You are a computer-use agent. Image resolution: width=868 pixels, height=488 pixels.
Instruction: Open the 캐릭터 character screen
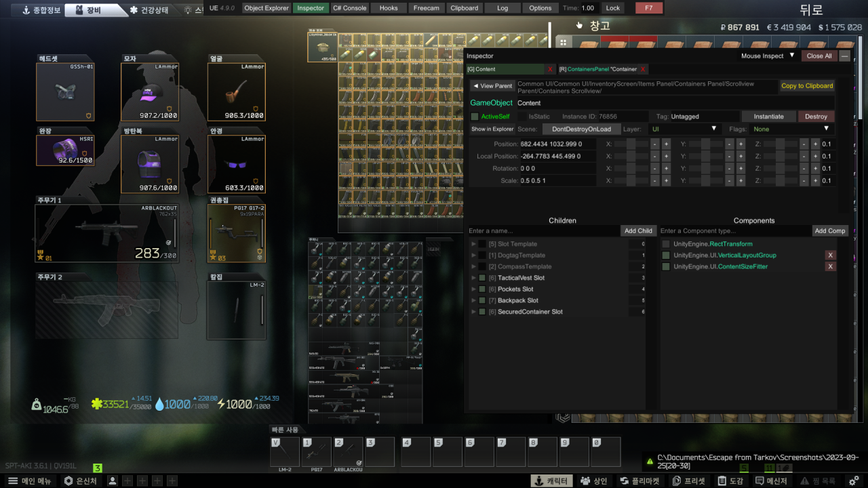(551, 481)
